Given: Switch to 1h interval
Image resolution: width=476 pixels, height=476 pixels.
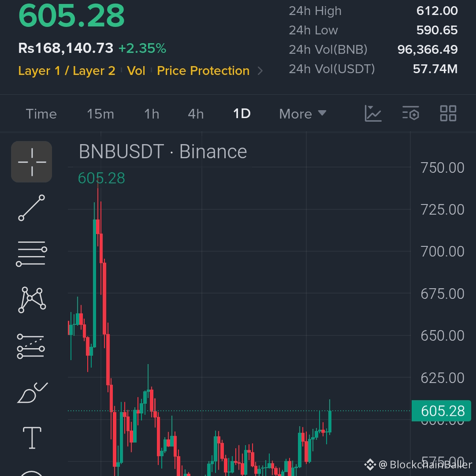Looking at the screenshot, I should [x=152, y=114].
